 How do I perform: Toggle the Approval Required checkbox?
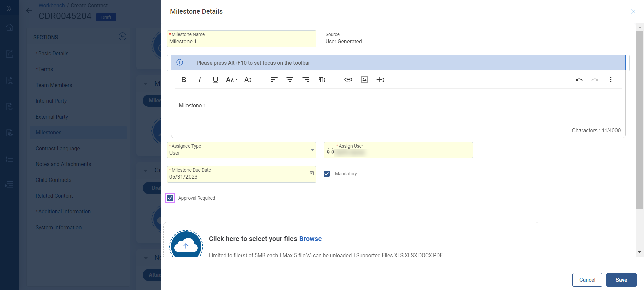pyautogui.click(x=170, y=198)
